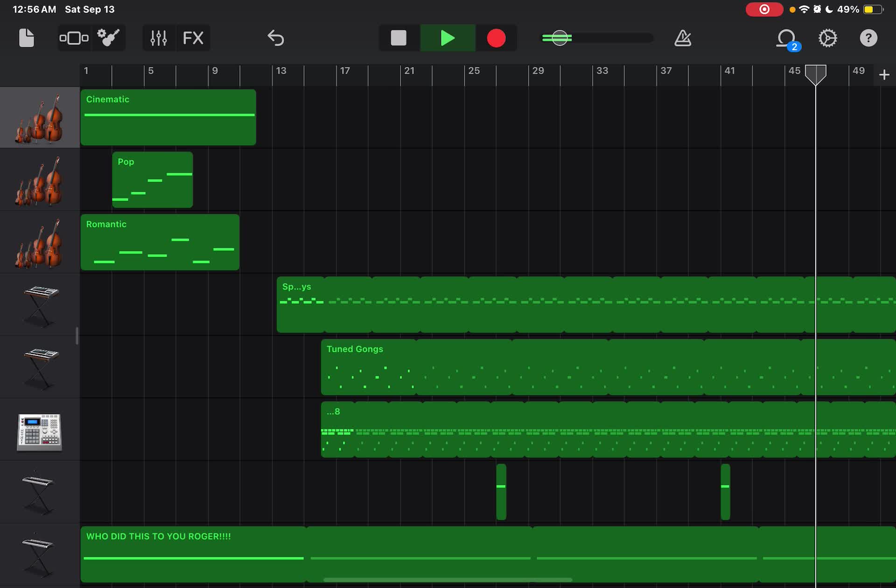Image resolution: width=896 pixels, height=588 pixels.
Task: Toggle the metronome
Action: point(683,38)
